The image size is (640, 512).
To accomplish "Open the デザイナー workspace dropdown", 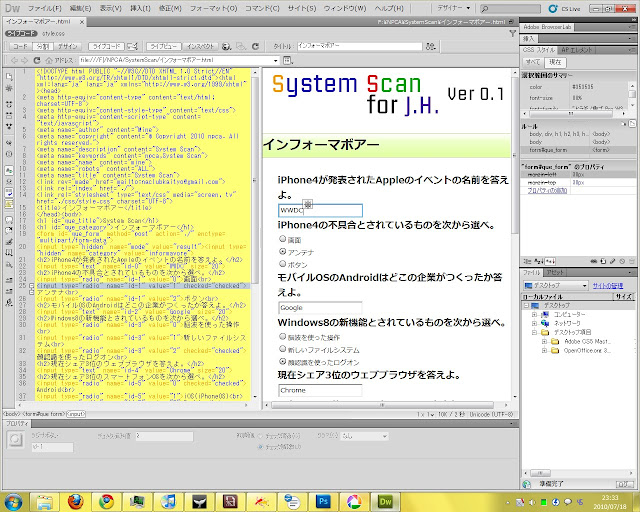I will click(453, 8).
